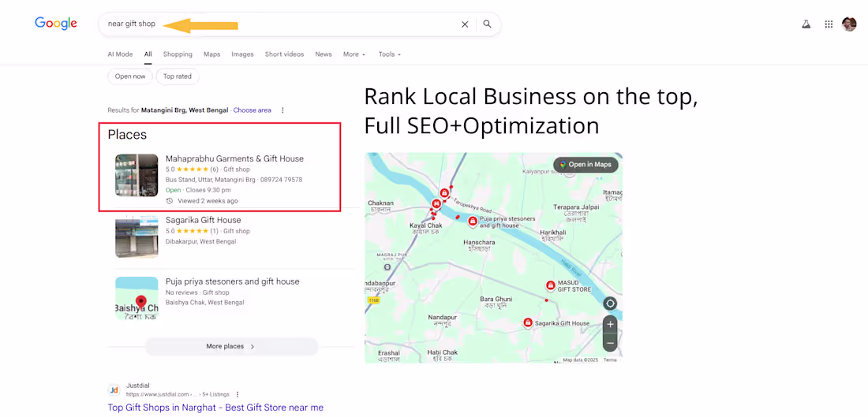Viewport: 868px width, 417px height.
Task: Click the map locate-me target button
Action: (610, 303)
